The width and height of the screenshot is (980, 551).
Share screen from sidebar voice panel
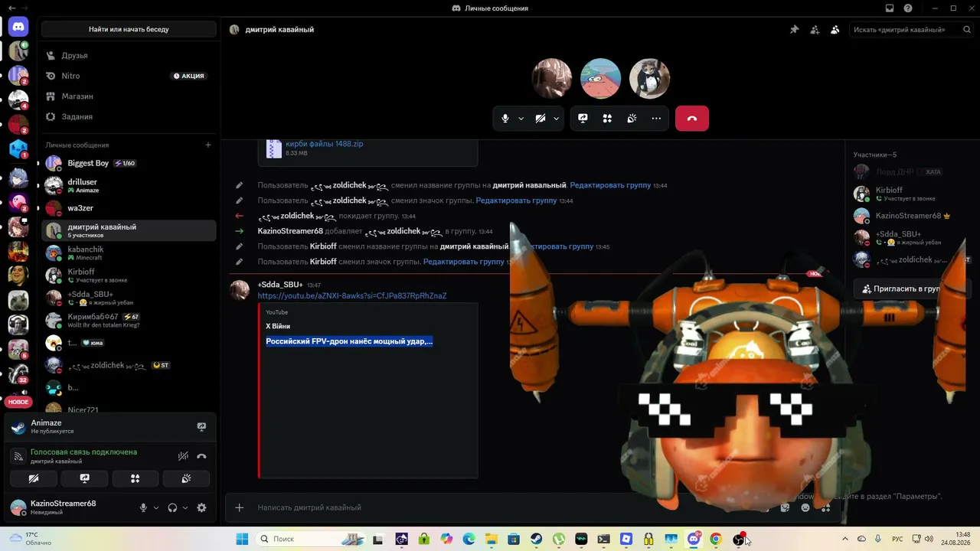(84, 479)
